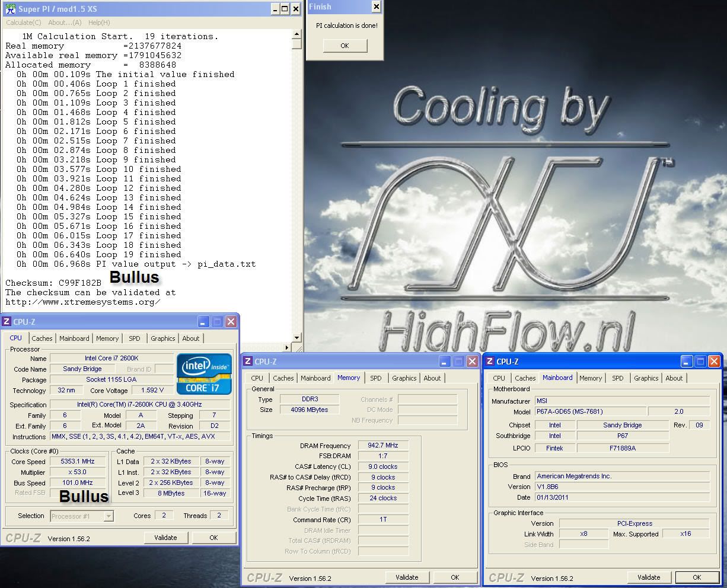
Task: Click OK in the Memory-tab CPU-Z window
Action: tap(455, 577)
